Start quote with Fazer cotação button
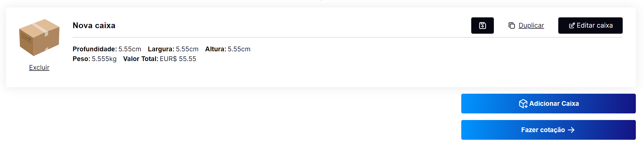 point(543,130)
